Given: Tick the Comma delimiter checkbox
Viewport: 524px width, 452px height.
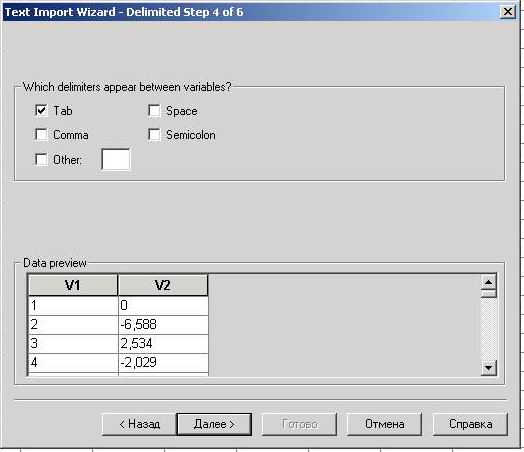Looking at the screenshot, I should coord(41,135).
